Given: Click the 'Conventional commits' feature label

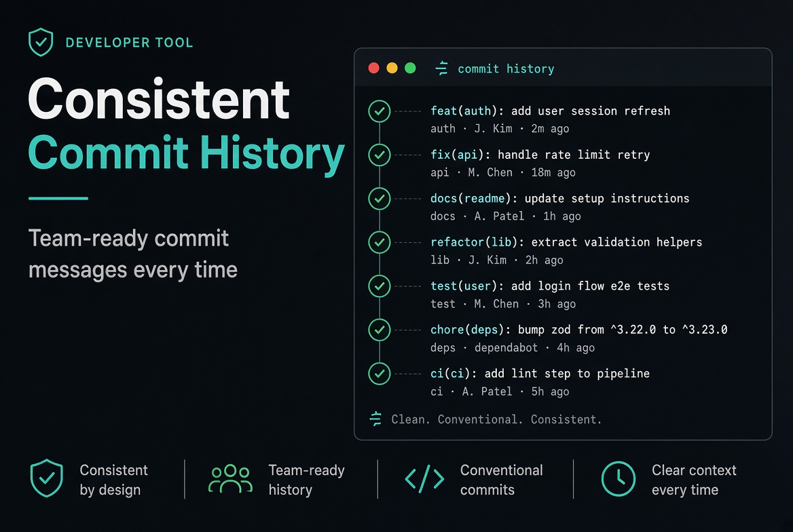Looking at the screenshot, I should click(501, 480).
